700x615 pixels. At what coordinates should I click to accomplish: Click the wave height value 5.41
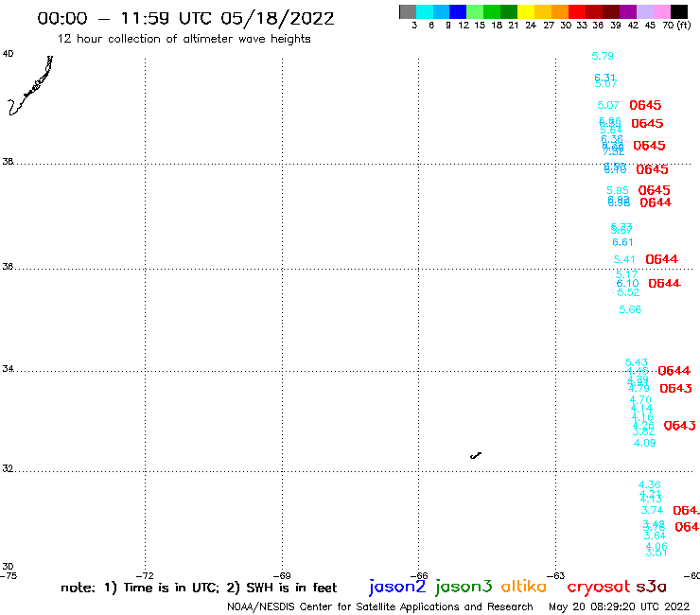(624, 259)
